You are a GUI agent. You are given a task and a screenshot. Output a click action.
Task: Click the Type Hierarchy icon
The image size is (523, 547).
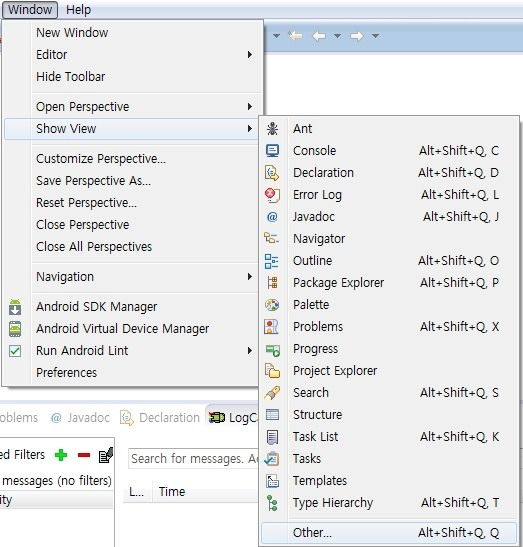click(x=272, y=503)
